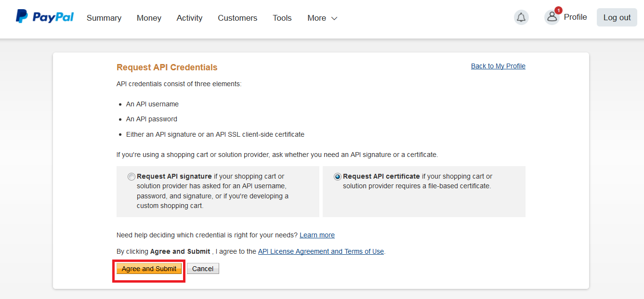
Task: Open the Tools menu item
Action: coord(282,18)
